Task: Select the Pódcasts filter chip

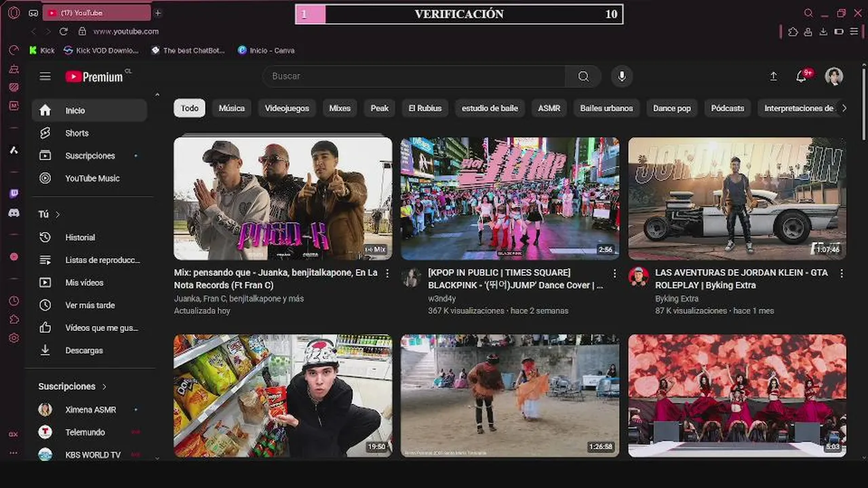Action: coord(728,108)
